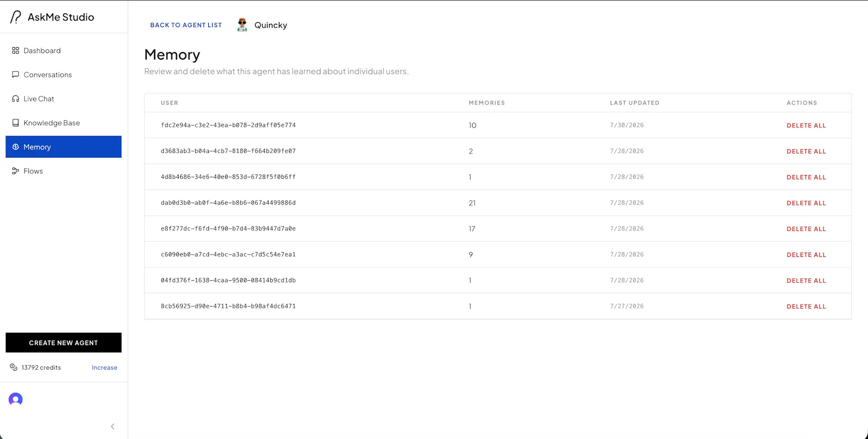Click memory count 21 for dab0d3b0
The width and height of the screenshot is (868, 439).
[x=472, y=203]
